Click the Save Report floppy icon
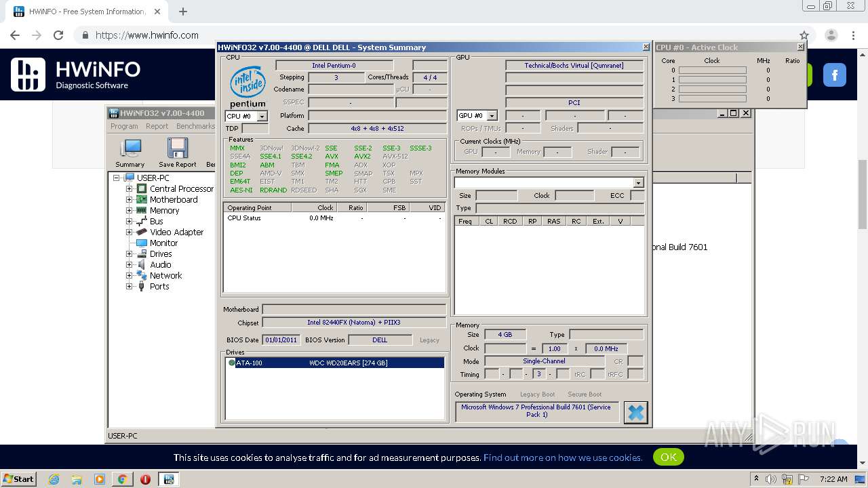The width and height of the screenshot is (868, 488). coord(177,152)
